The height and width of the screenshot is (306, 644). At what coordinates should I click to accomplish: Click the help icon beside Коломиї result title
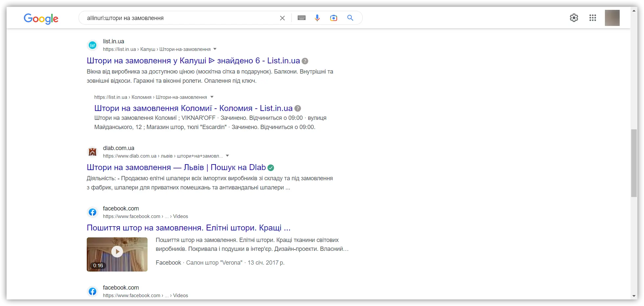(298, 108)
